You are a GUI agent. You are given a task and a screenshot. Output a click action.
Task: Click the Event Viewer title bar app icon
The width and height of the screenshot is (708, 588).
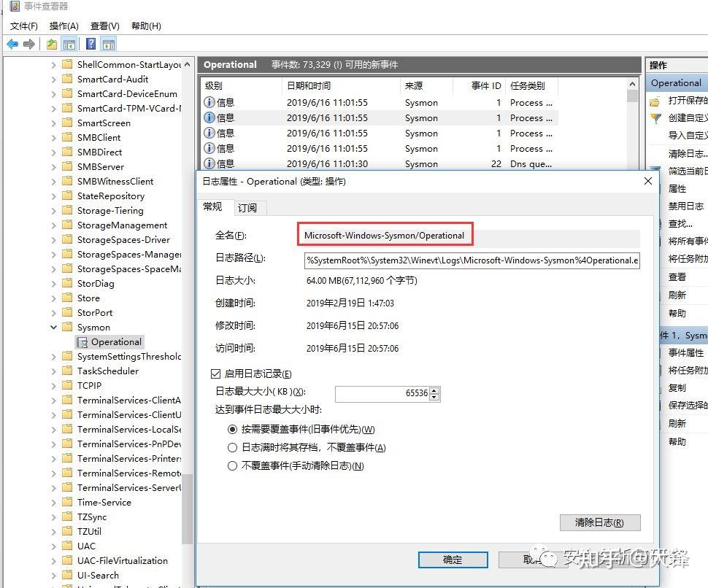[15, 7]
